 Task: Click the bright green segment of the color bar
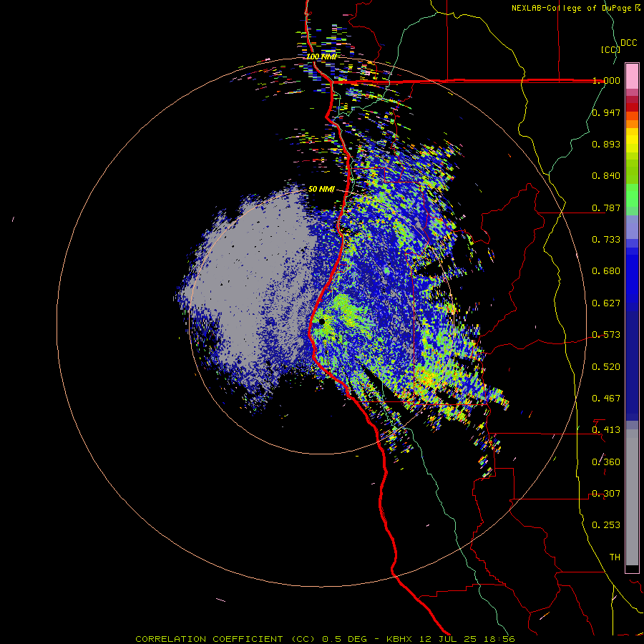coord(632,195)
